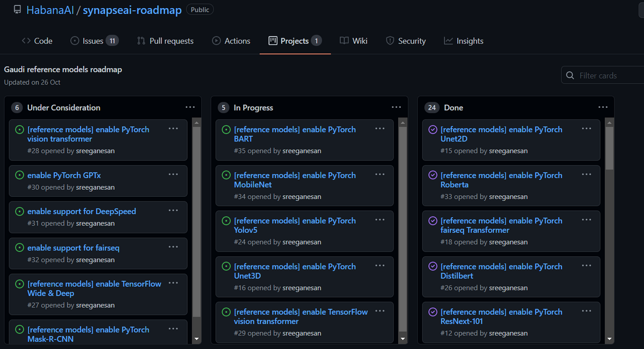Image resolution: width=644 pixels, height=349 pixels.
Task: Click the open issue icon on DeepSpeed card
Action: coord(19,211)
